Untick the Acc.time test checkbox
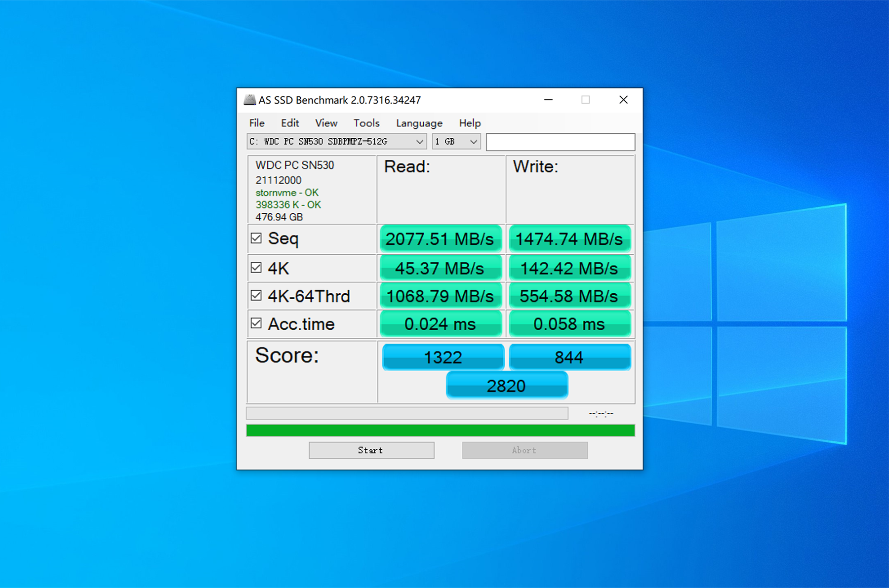 click(256, 323)
